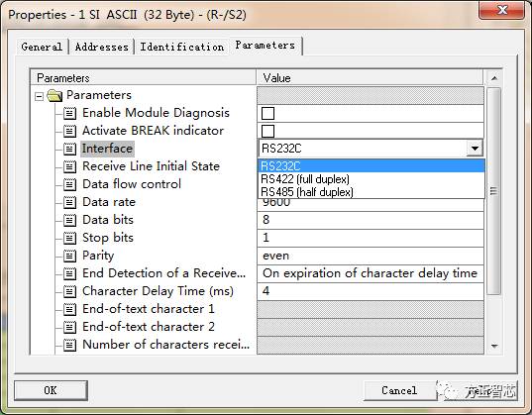This screenshot has width=532, height=415.
Task: Click the Cancel button
Action: [399, 390]
